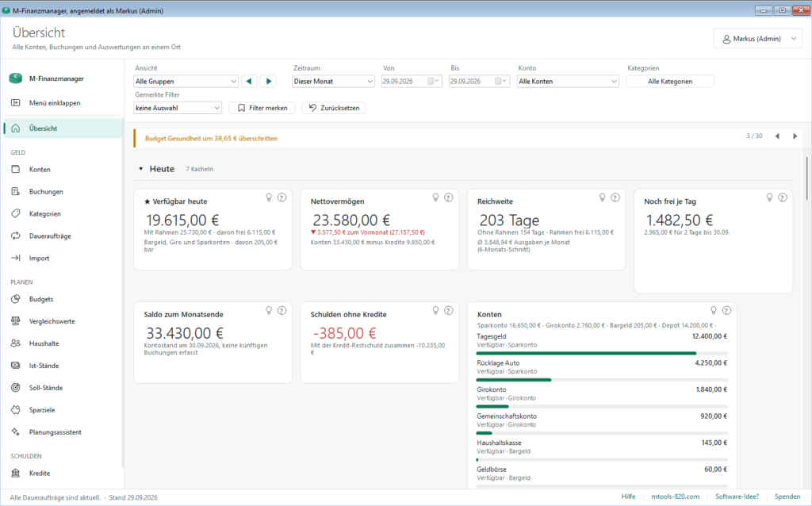Open the Hilfe link in status bar

point(628,496)
